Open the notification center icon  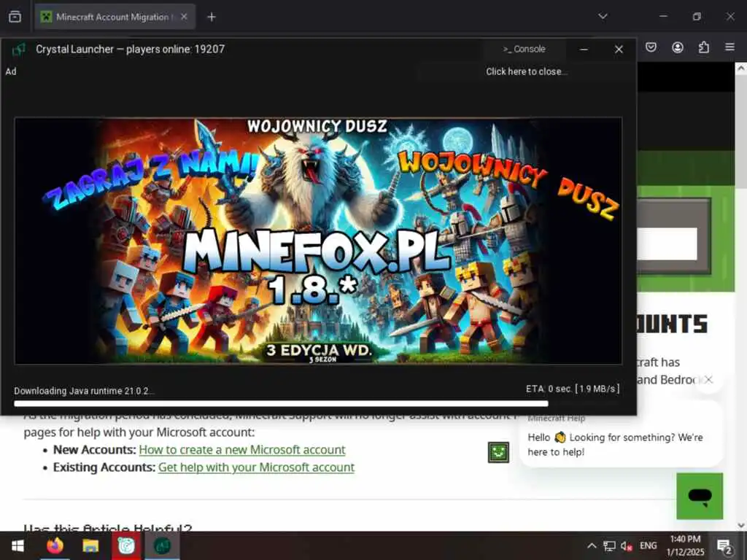[x=724, y=545]
